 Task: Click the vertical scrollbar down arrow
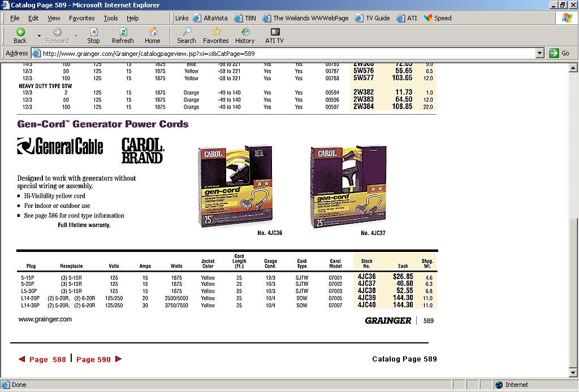click(573, 372)
